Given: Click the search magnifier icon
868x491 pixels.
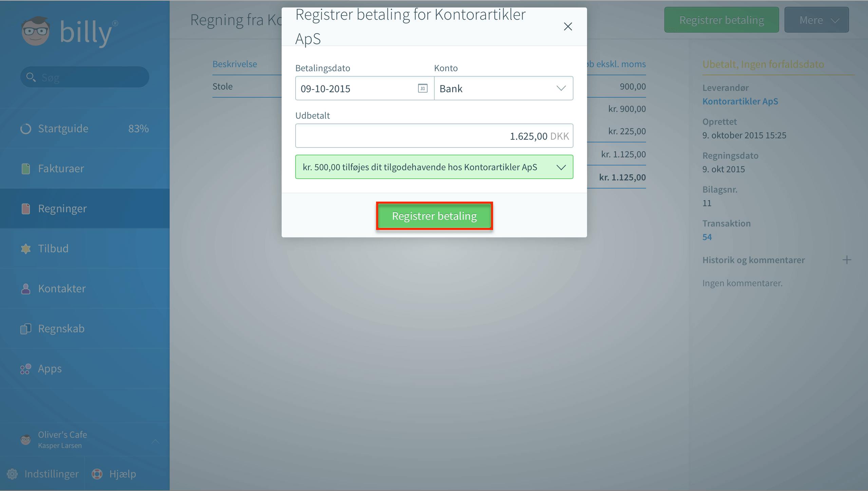Looking at the screenshot, I should point(31,77).
